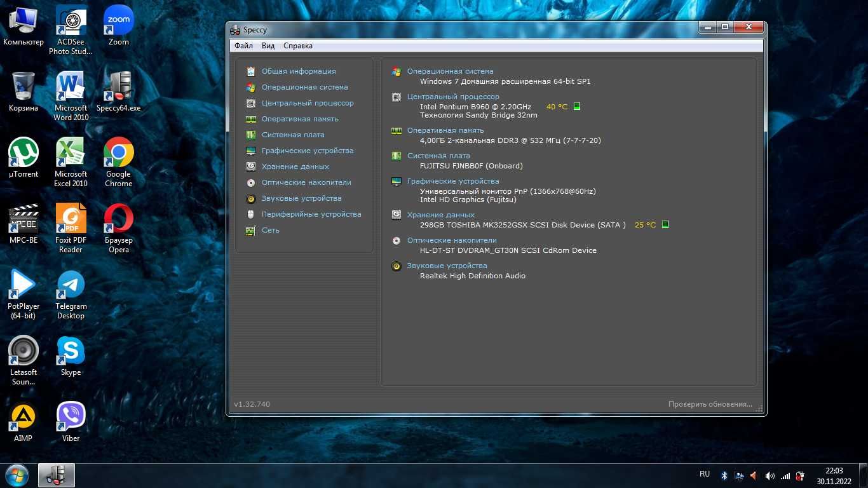Click the Windows flag icon in summary pane

tap(397, 71)
